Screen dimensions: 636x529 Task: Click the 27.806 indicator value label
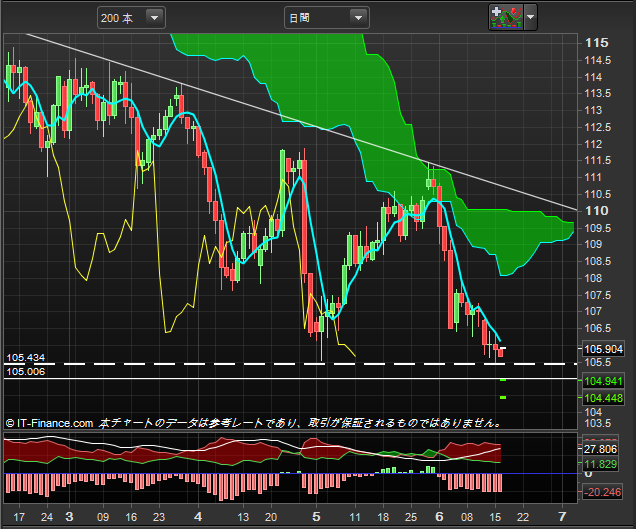click(x=600, y=449)
